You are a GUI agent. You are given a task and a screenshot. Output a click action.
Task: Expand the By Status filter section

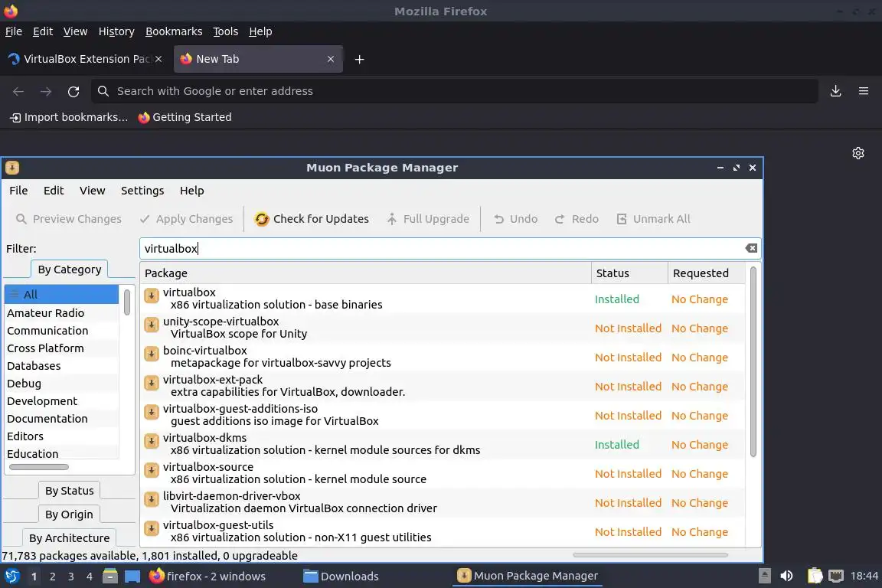coord(69,491)
